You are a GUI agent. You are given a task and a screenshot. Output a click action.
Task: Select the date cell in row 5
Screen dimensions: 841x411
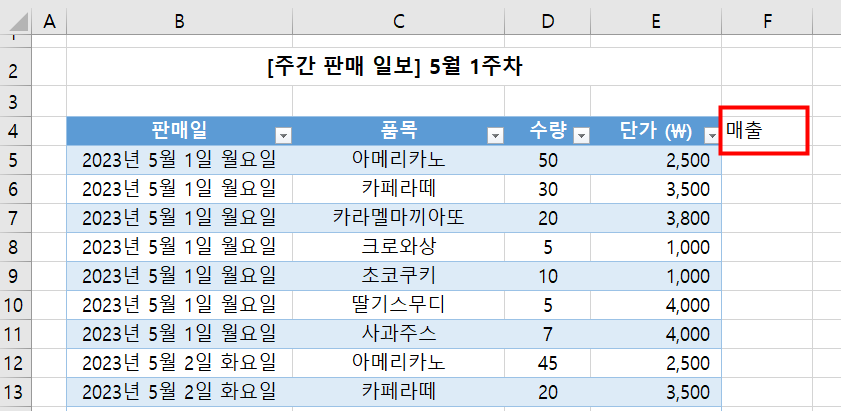tap(180, 160)
